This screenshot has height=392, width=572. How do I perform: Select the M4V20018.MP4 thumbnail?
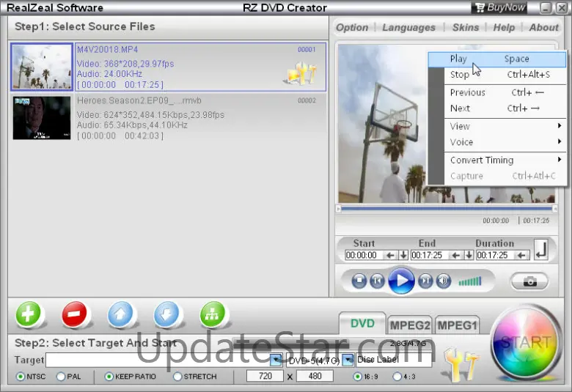click(42, 67)
